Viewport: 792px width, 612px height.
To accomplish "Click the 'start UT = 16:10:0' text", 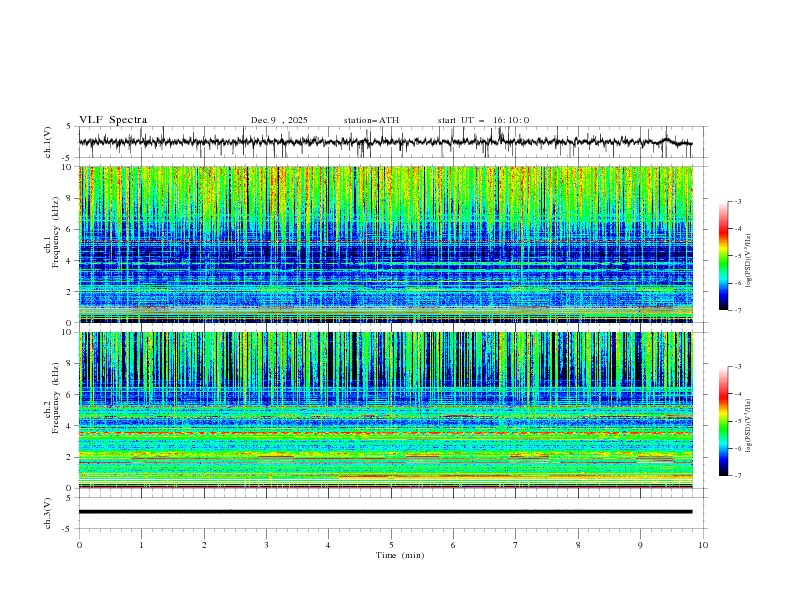I will point(483,120).
